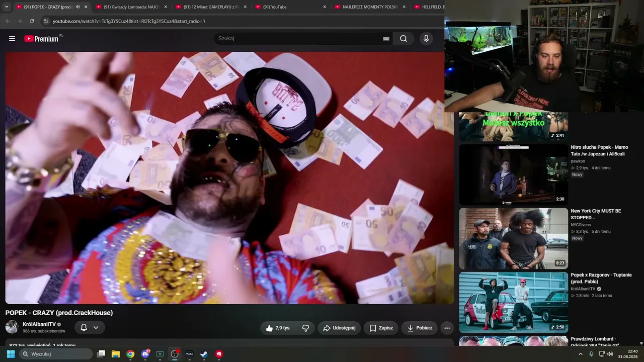Visit the NYCGivens channel
The image size is (644, 362).
[583, 225]
